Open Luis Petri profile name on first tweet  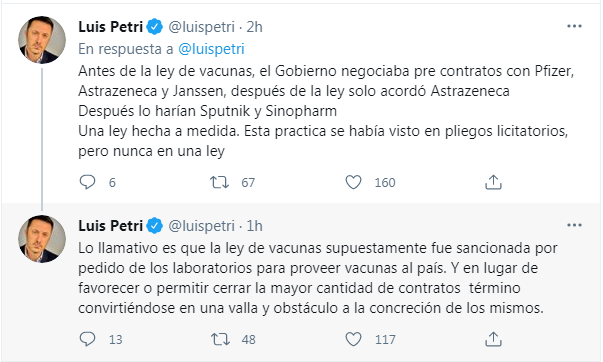110,27
